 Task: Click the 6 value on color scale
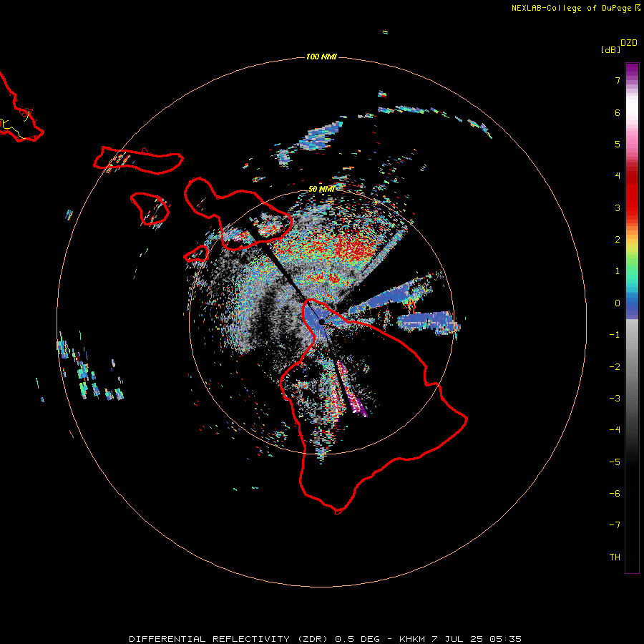click(x=618, y=112)
